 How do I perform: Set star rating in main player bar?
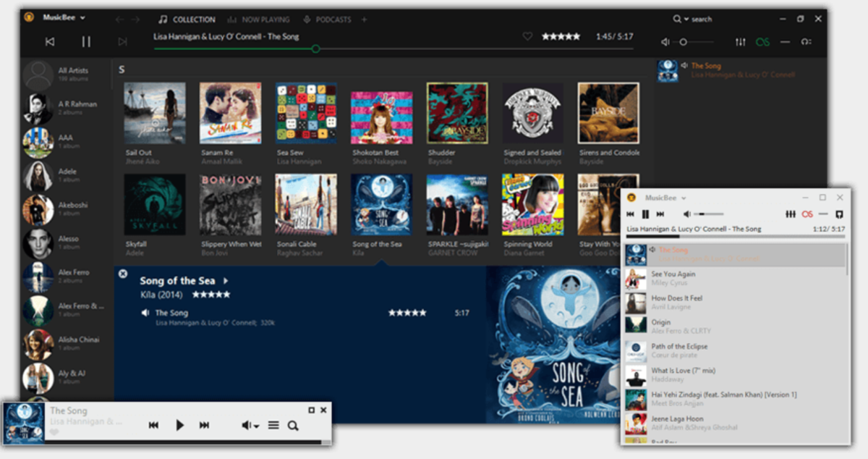(x=561, y=37)
